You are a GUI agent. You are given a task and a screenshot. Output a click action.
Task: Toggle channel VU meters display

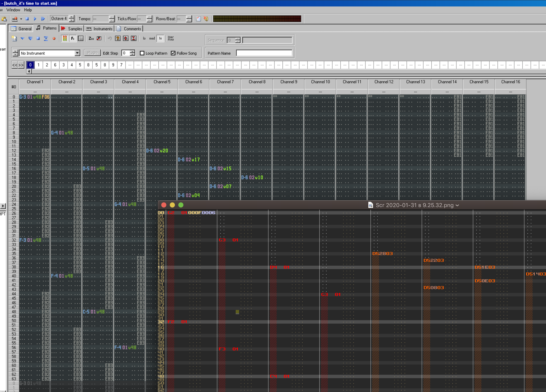tap(65, 39)
